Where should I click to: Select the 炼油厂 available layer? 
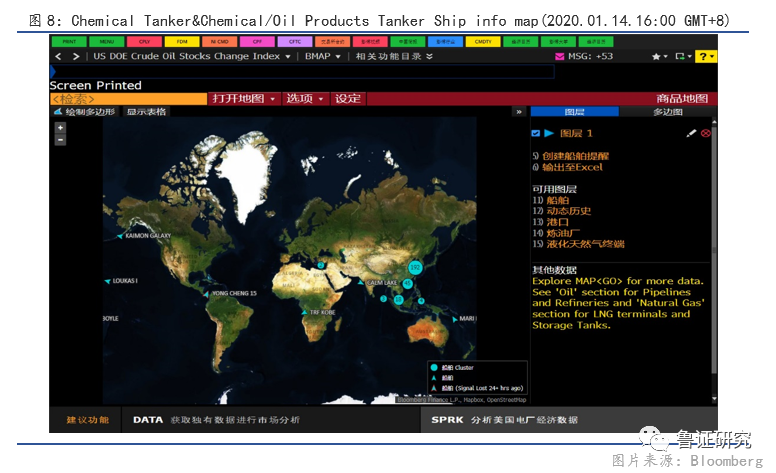[x=563, y=233]
